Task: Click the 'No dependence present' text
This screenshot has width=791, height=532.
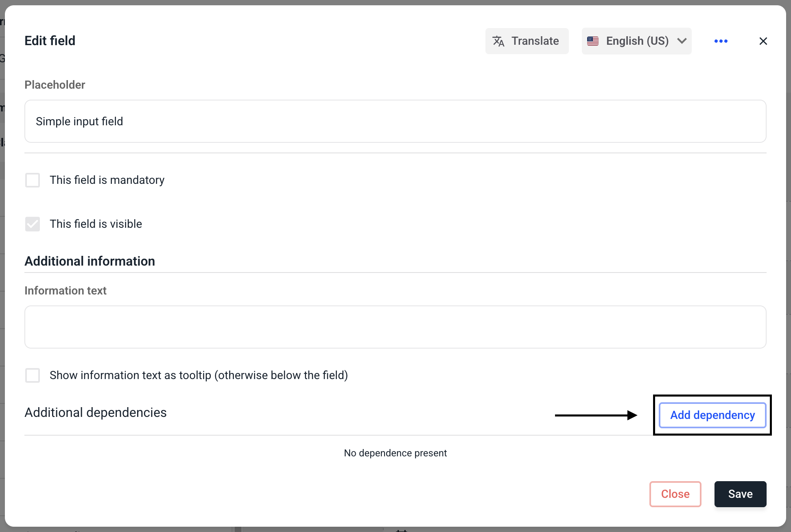Action: (x=395, y=453)
